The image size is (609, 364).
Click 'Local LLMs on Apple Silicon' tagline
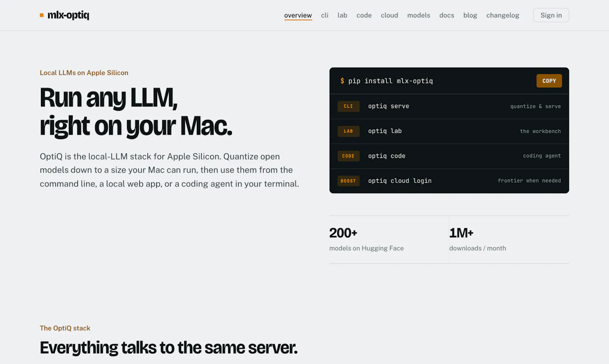click(x=84, y=73)
